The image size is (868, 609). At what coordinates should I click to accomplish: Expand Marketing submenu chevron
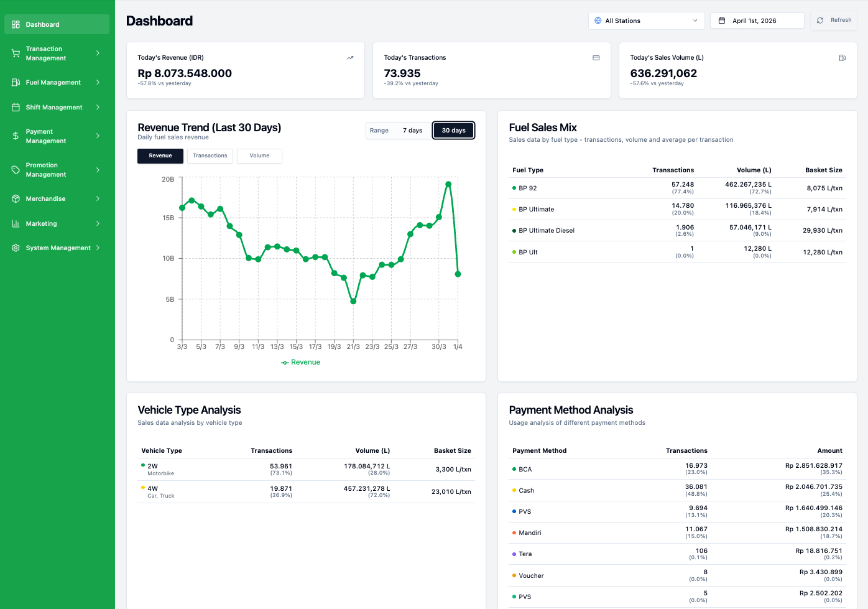98,223
